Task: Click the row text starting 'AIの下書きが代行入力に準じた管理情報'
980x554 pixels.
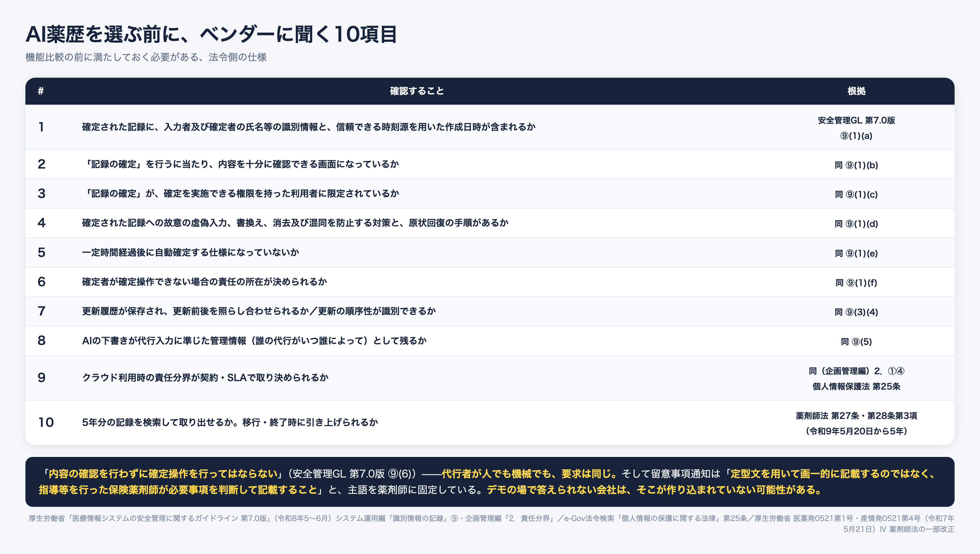Action: coord(254,341)
